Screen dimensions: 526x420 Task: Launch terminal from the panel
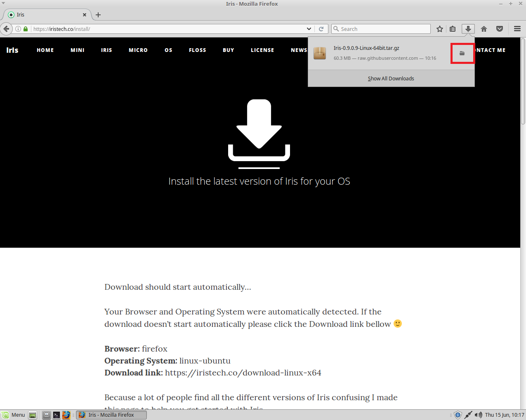57,415
